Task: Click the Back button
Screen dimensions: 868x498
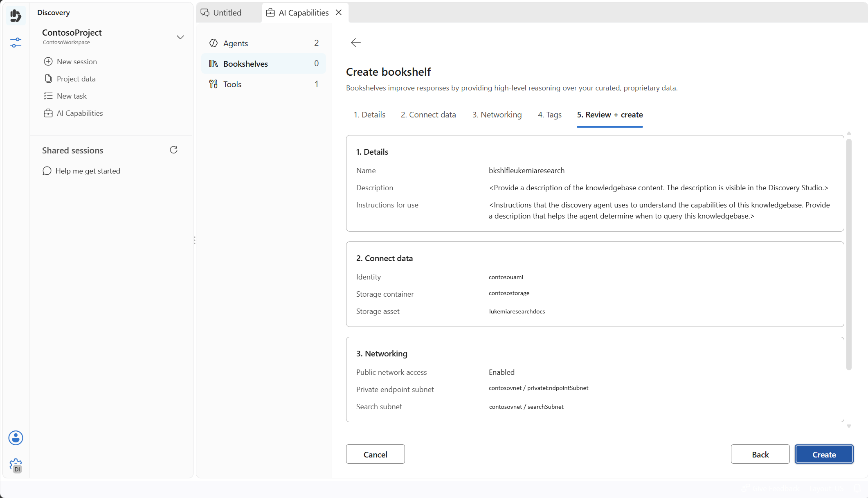Action: (x=760, y=454)
